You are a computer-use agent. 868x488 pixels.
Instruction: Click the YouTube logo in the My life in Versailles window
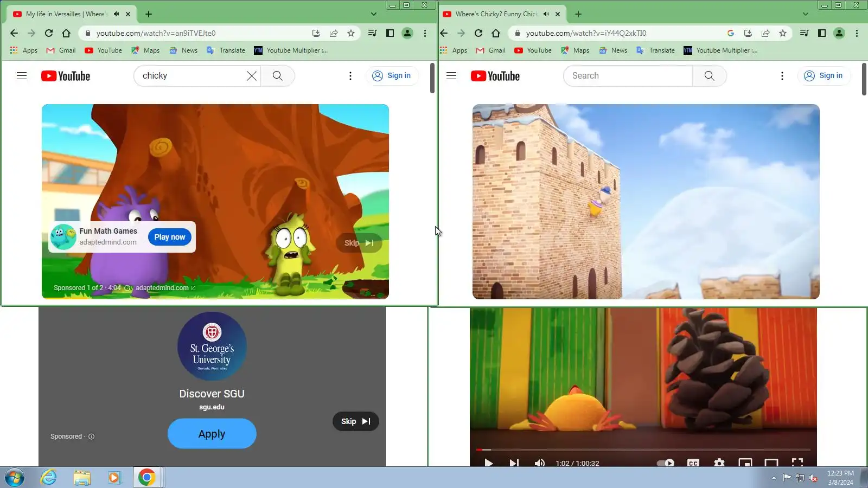pos(66,76)
